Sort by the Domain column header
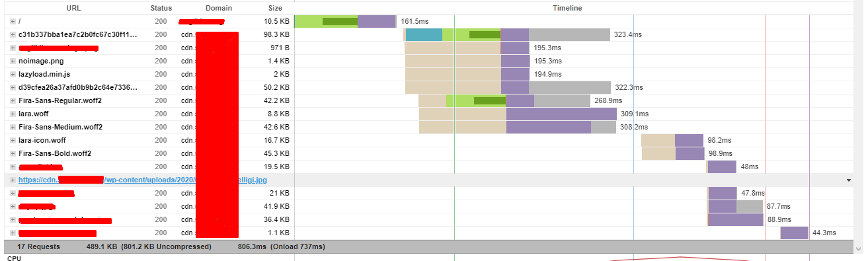The width and height of the screenshot is (868, 261). [219, 8]
